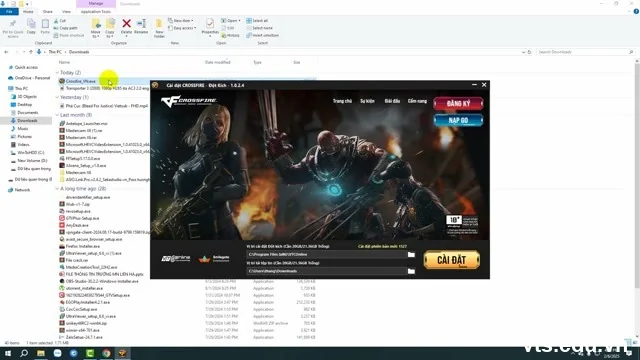Open address bar history dropdown

pos(523,52)
